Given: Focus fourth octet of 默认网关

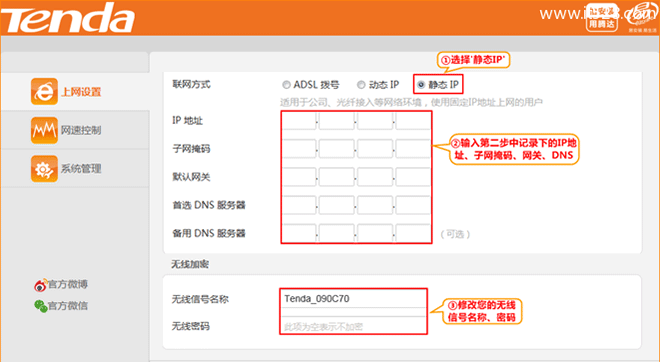Looking at the screenshot, I should (x=412, y=177).
